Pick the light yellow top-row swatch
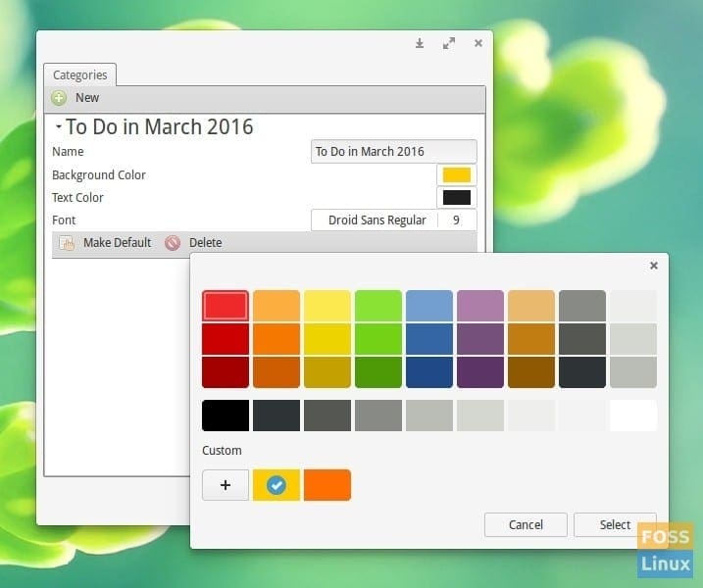 (327, 306)
